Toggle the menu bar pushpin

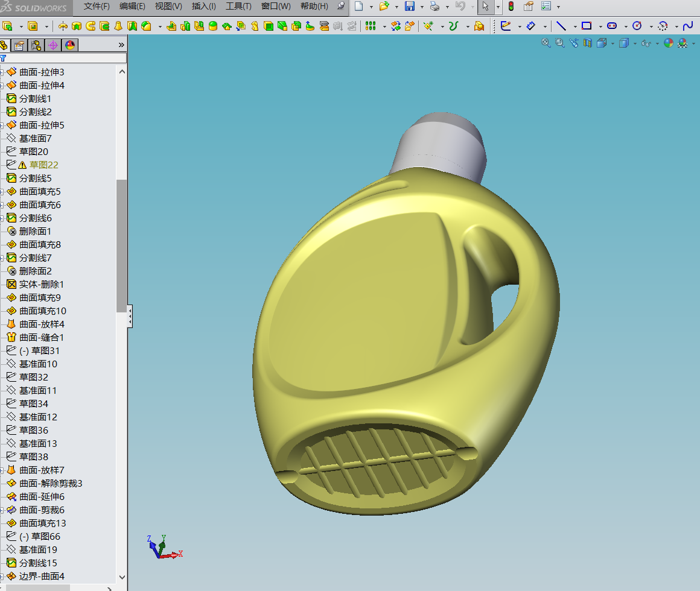pyautogui.click(x=340, y=6)
